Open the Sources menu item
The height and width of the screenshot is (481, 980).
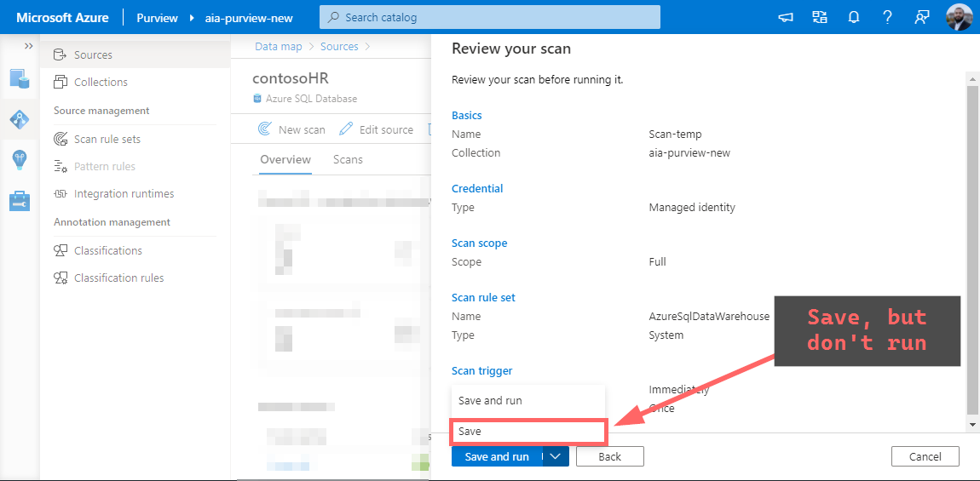click(x=135, y=55)
